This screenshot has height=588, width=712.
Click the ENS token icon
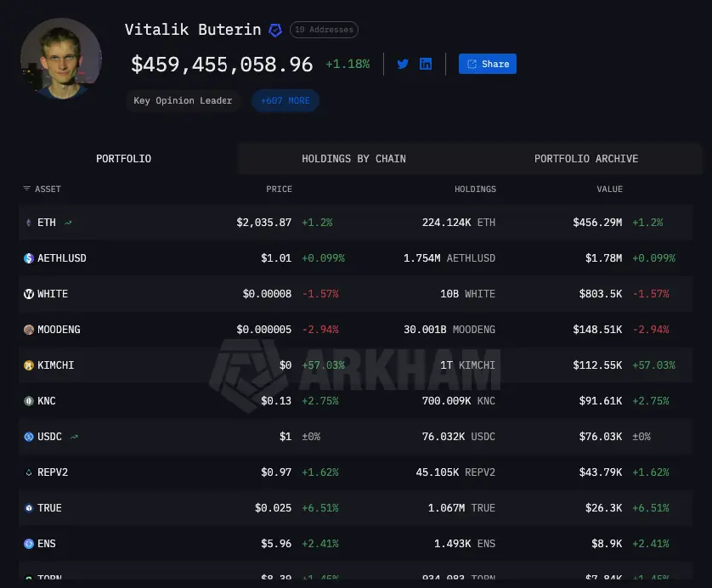point(28,543)
